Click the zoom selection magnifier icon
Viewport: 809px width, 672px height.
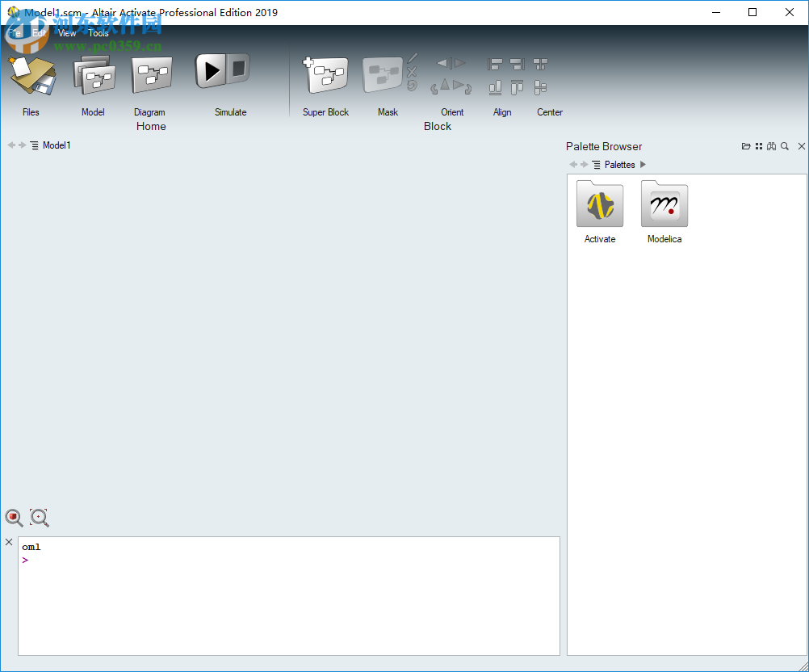(40, 518)
